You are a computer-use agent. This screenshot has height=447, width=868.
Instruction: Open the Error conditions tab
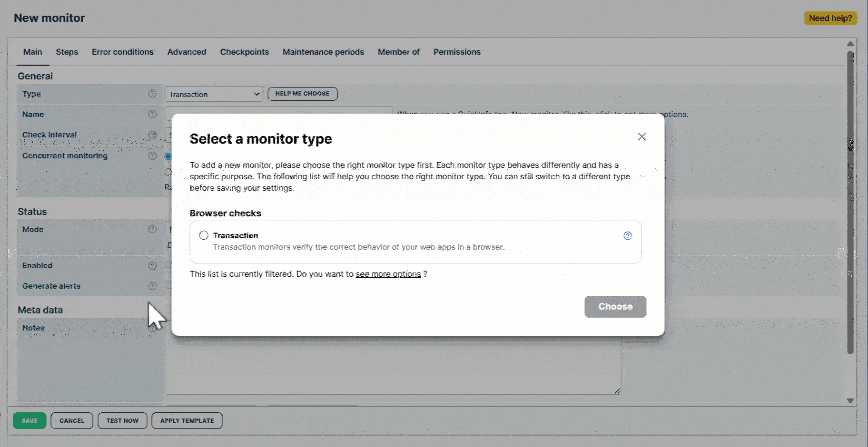click(122, 52)
